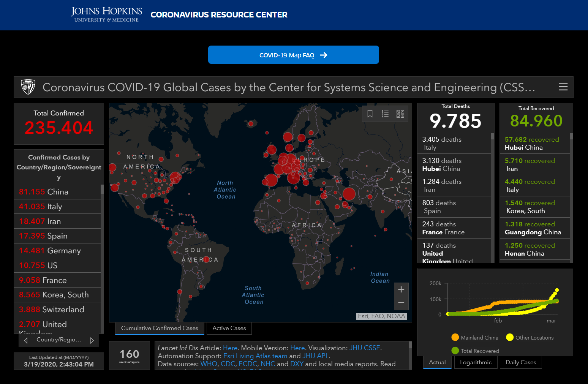Zoom in on the map with plus

point(401,289)
